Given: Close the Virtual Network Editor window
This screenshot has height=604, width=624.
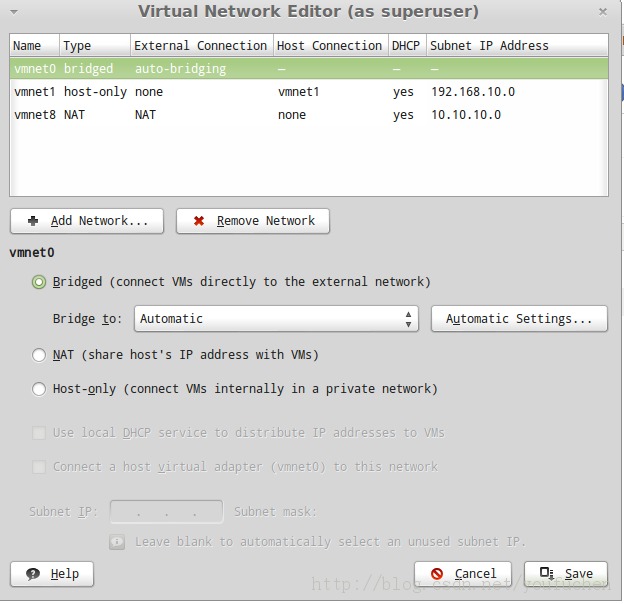Looking at the screenshot, I should tap(603, 12).
